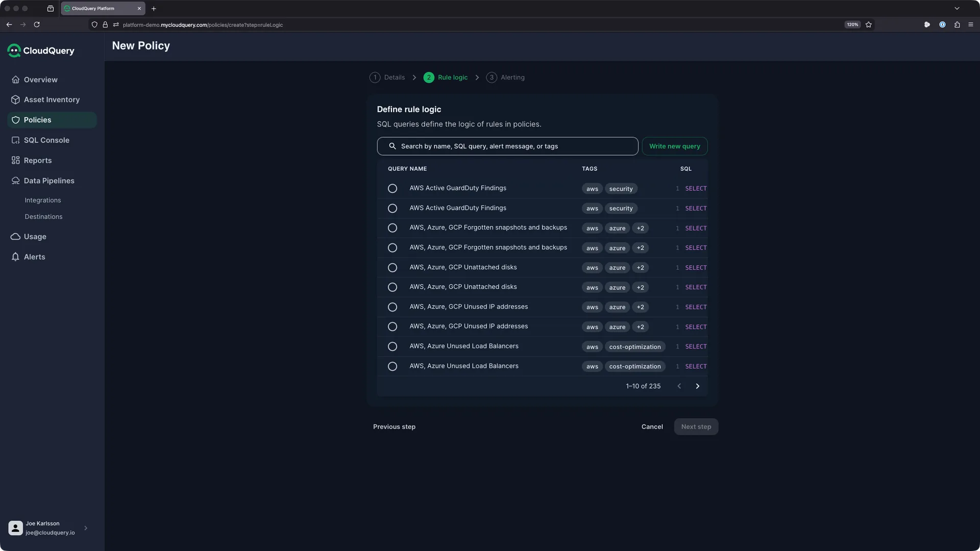Expand +2 tags on first Forgotten snapshots row

tap(641, 228)
